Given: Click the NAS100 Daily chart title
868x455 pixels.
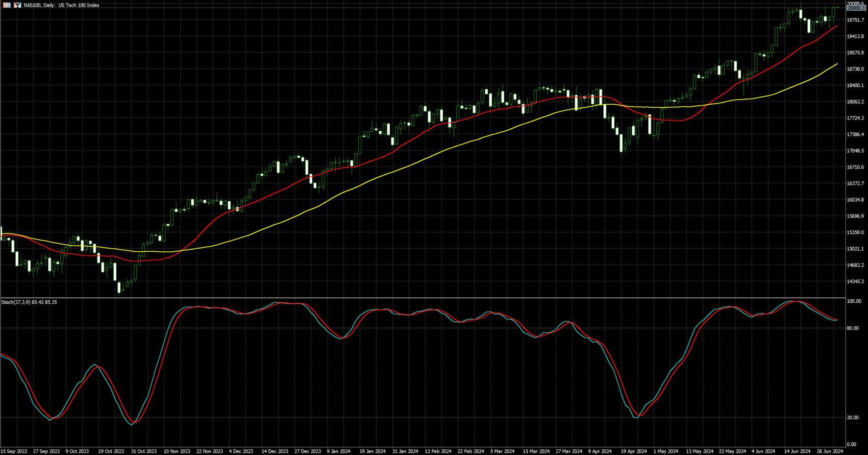Looking at the screenshot, I should coord(61,5).
